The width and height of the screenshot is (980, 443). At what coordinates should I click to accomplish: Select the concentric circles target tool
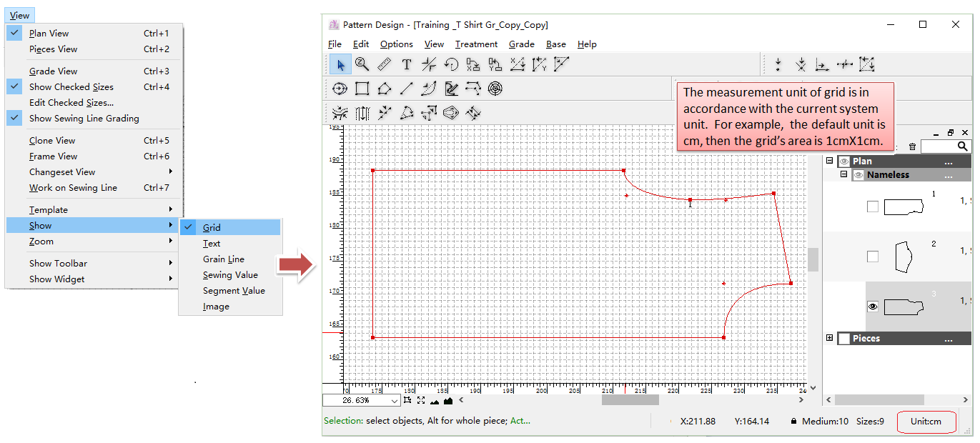click(495, 89)
